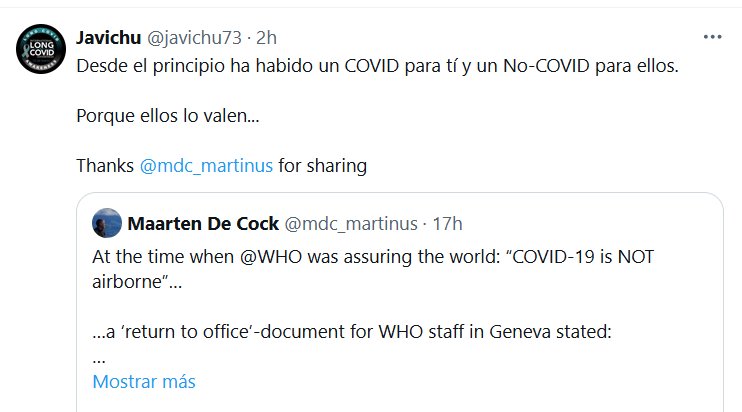The height and width of the screenshot is (412, 742).
Task: Expand quoted tweet with Mostrar más
Action: coord(144,382)
